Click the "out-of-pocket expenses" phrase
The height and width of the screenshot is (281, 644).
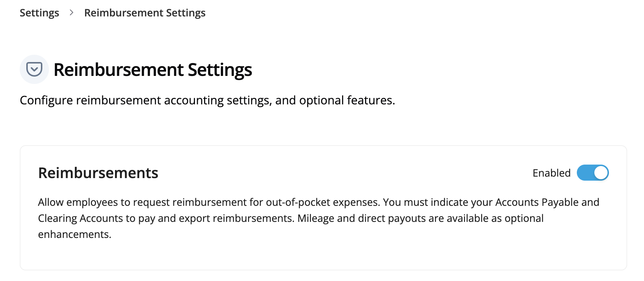(322, 202)
